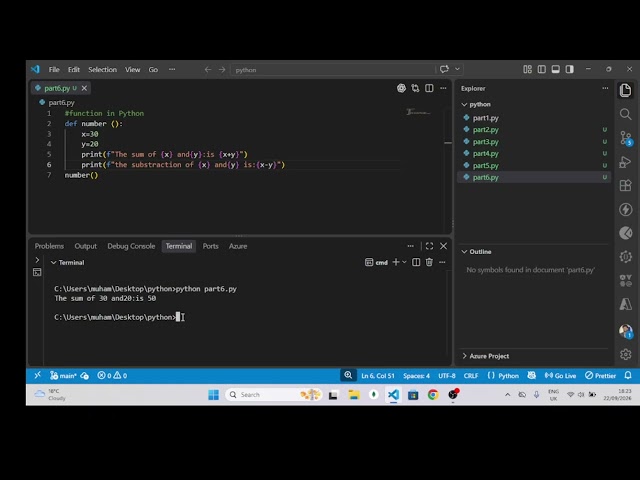Open the Go menu
Image resolution: width=640 pixels, height=480 pixels.
pyautogui.click(x=153, y=70)
